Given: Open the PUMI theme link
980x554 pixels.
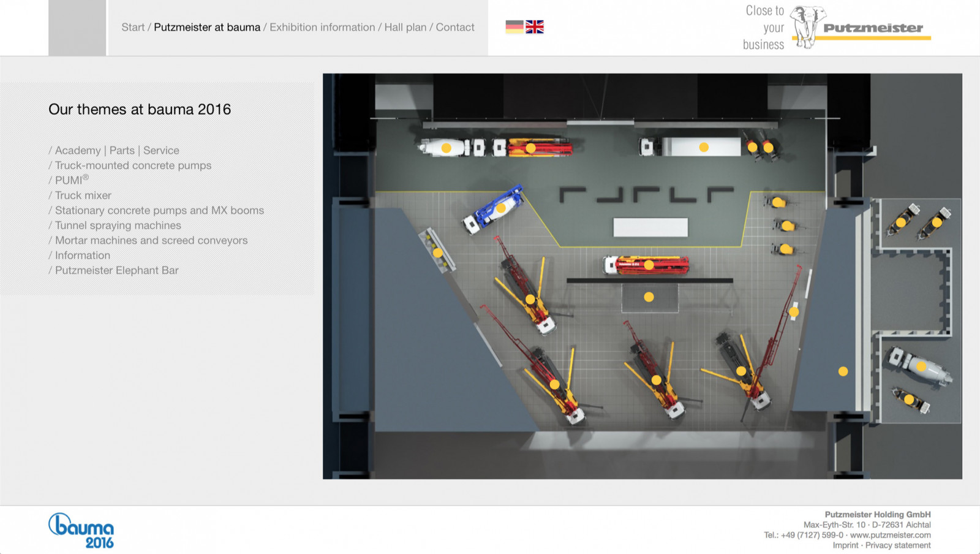Looking at the screenshot, I should coord(72,180).
